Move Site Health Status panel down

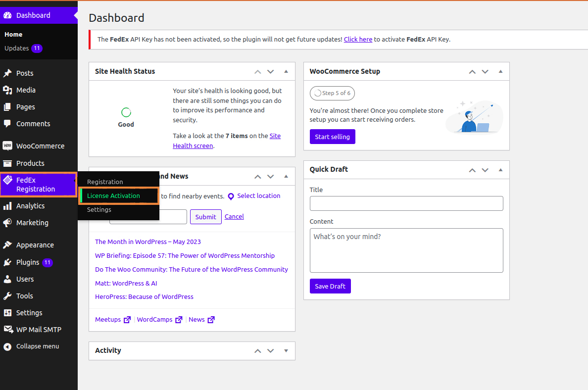[270, 72]
